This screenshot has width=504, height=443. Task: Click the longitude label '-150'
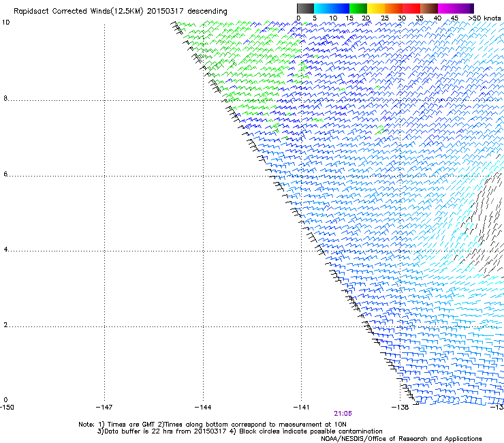coord(7,408)
